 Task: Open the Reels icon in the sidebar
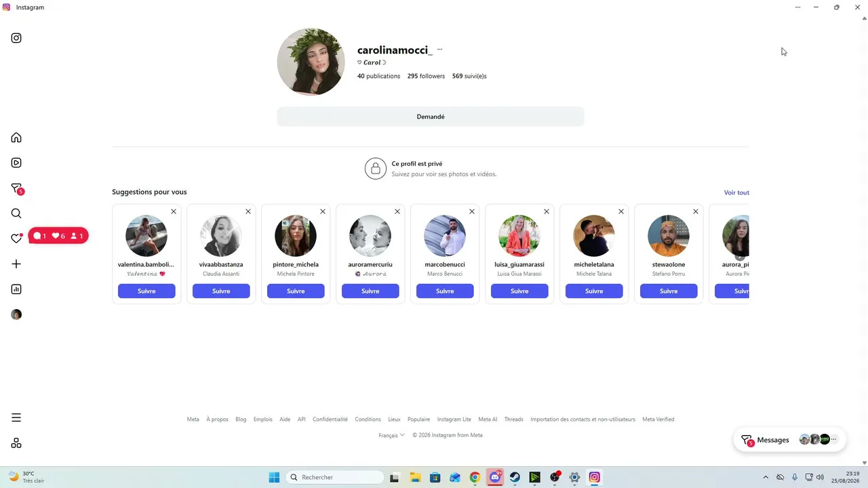[16, 163]
